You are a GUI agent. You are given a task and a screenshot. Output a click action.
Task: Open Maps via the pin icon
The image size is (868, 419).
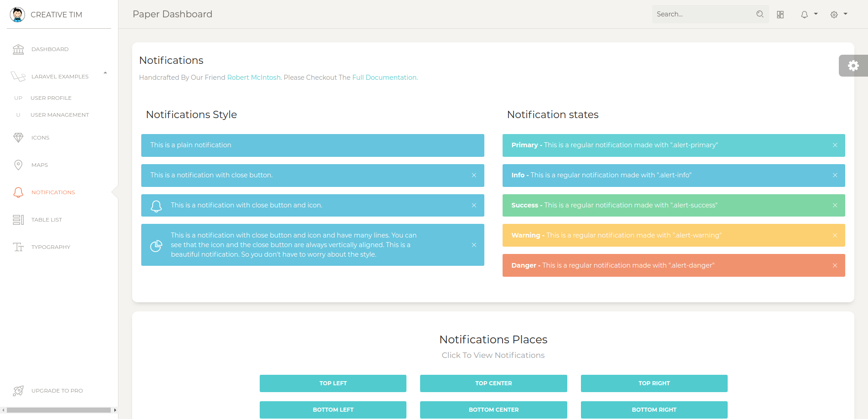coord(18,165)
